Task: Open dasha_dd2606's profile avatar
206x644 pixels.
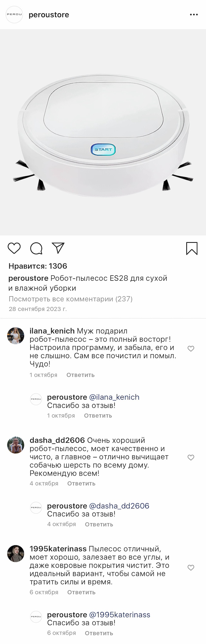Action: tap(16, 445)
